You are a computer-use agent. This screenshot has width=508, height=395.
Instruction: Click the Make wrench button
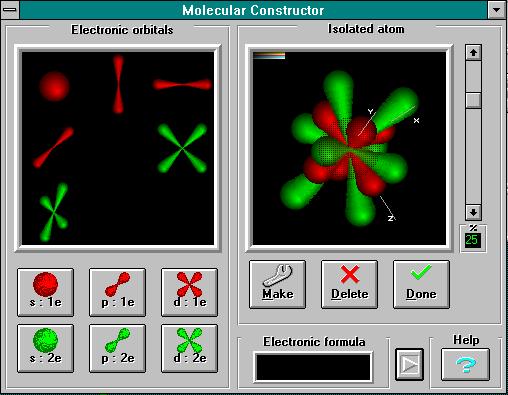tap(277, 284)
